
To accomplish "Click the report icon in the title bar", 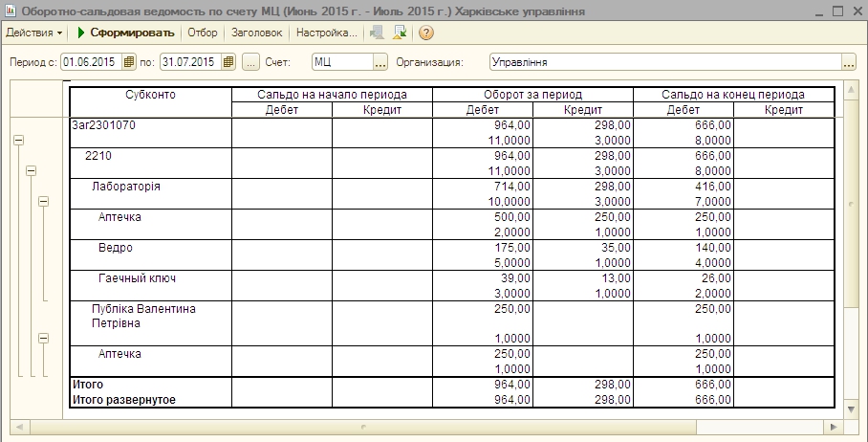I will click(x=10, y=11).
